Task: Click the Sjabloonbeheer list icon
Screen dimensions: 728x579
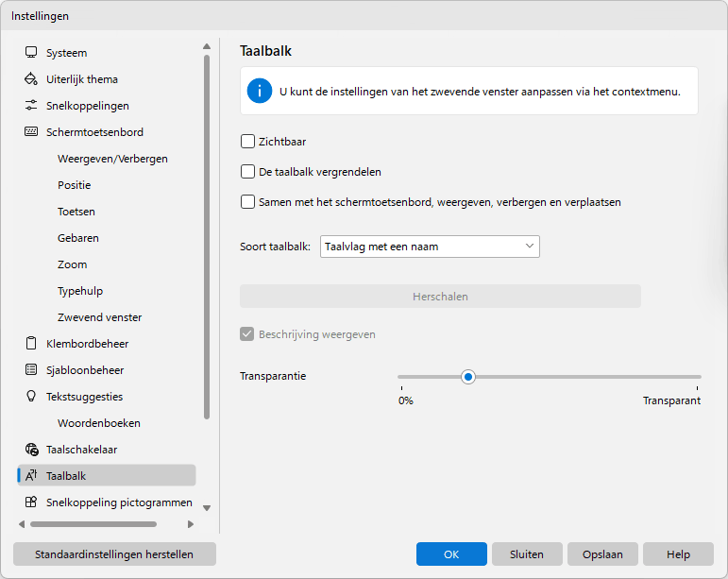Action: coord(31,370)
